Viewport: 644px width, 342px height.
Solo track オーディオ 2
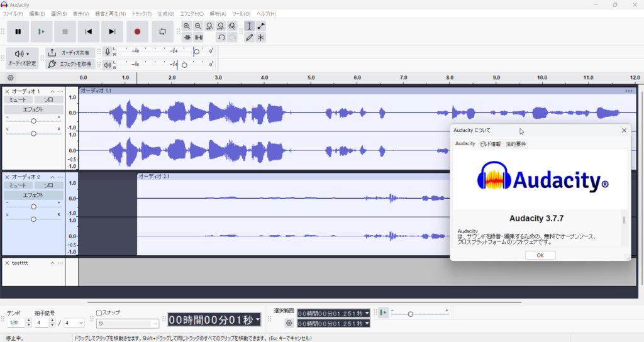tap(48, 185)
